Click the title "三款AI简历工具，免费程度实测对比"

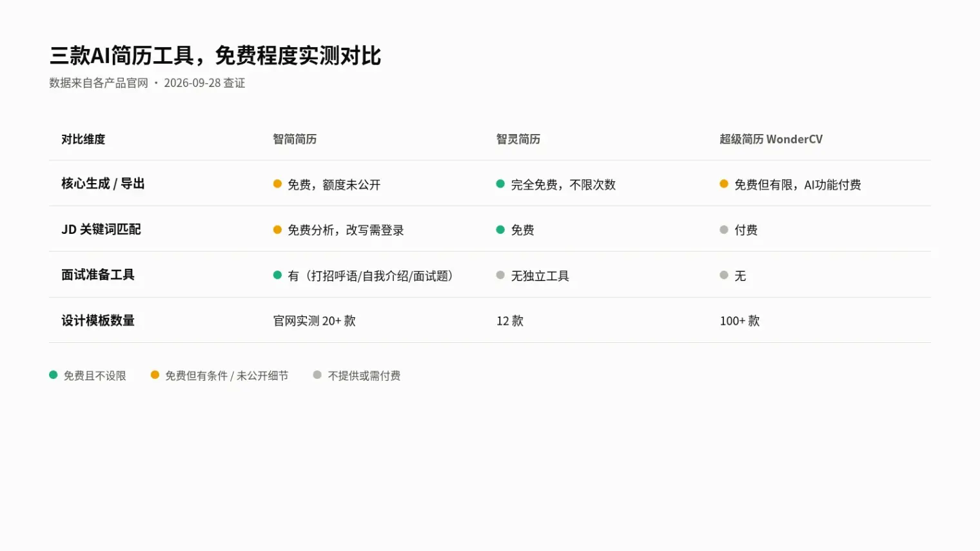coord(215,56)
